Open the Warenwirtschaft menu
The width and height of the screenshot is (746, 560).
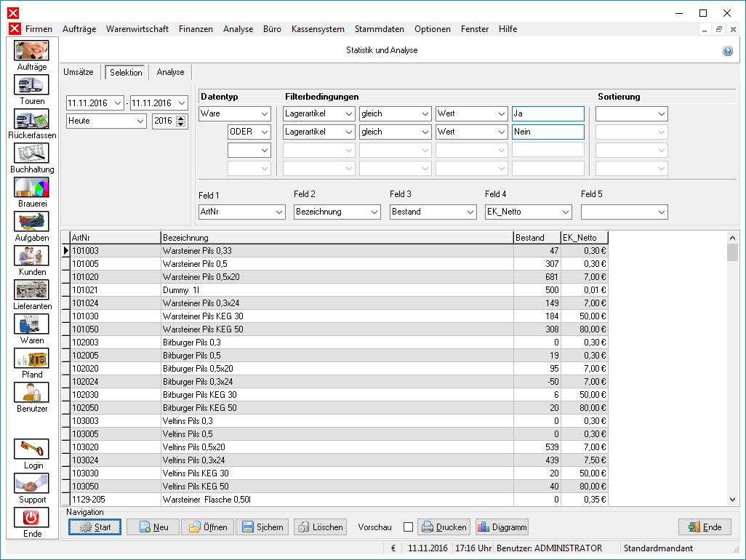[x=137, y=29]
